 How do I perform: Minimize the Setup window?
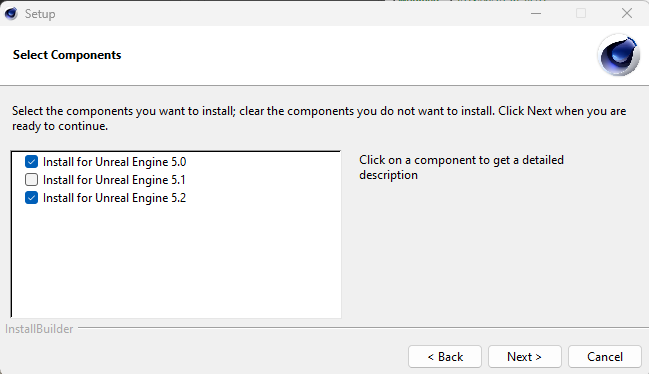point(536,14)
